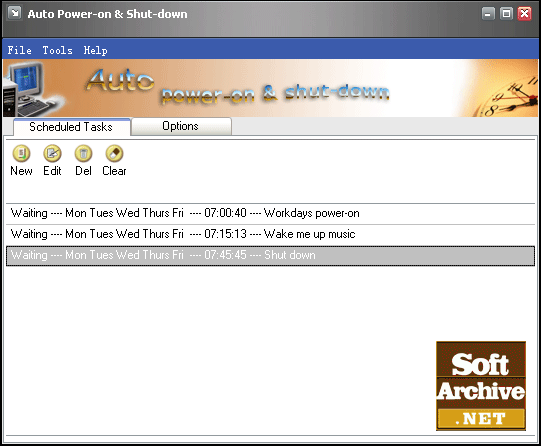Click the New label under toolbar

21,171
